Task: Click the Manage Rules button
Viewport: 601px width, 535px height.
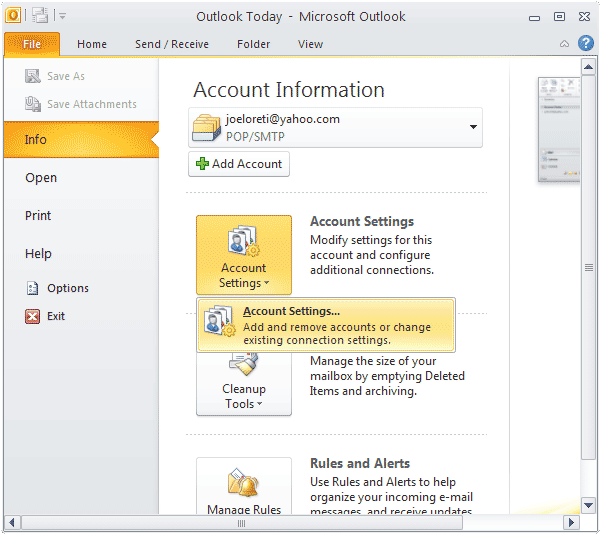Action: [x=244, y=488]
